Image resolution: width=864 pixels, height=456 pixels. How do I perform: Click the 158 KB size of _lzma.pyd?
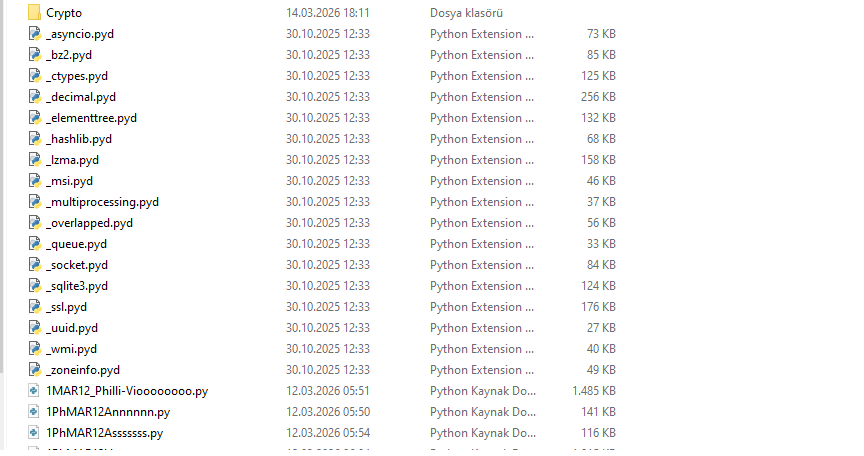[600, 160]
